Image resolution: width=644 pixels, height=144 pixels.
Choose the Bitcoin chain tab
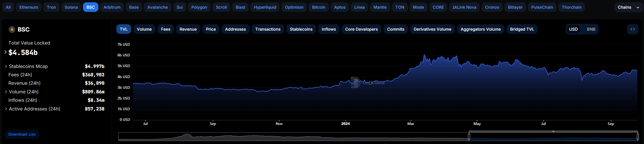(x=319, y=7)
